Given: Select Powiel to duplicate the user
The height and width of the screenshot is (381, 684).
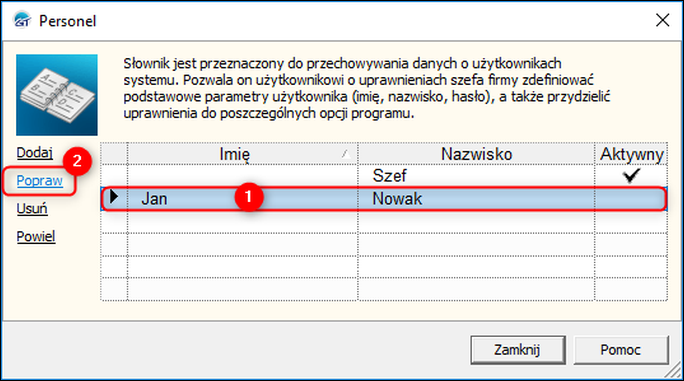Looking at the screenshot, I should tap(36, 237).
